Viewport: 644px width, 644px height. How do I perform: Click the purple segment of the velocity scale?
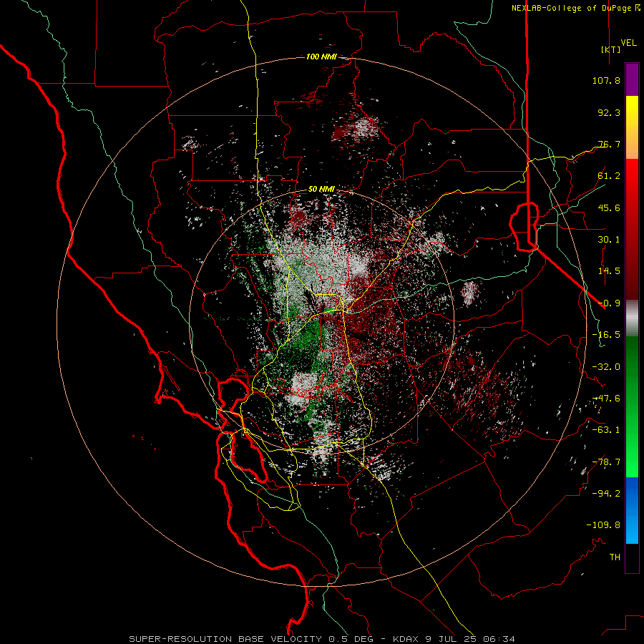[632, 79]
